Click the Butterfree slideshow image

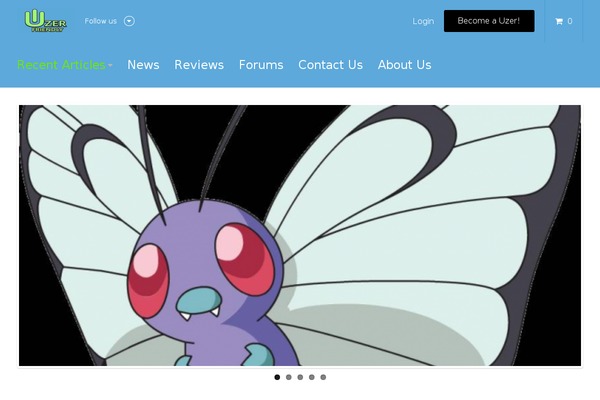[x=300, y=235]
